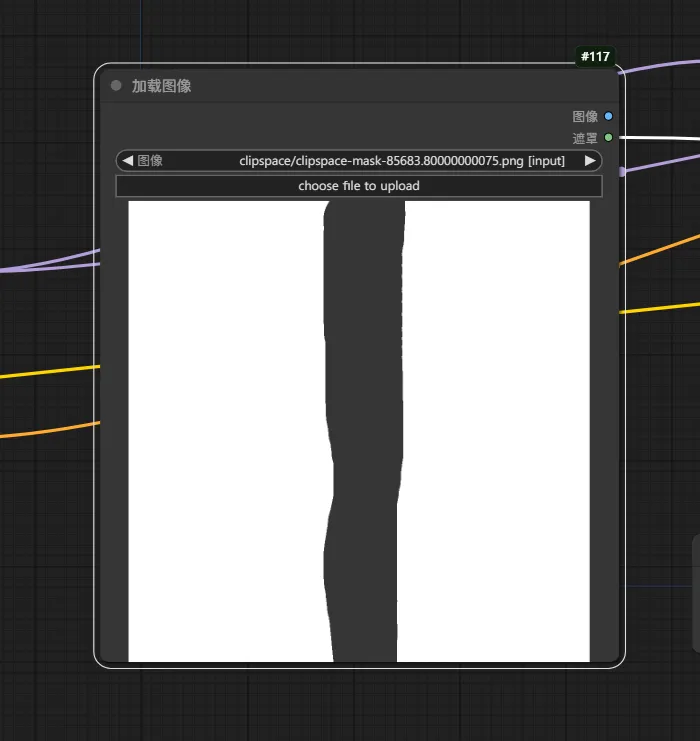Click the empty canvas grid below the node
The height and width of the screenshot is (741, 700).
coord(350,705)
